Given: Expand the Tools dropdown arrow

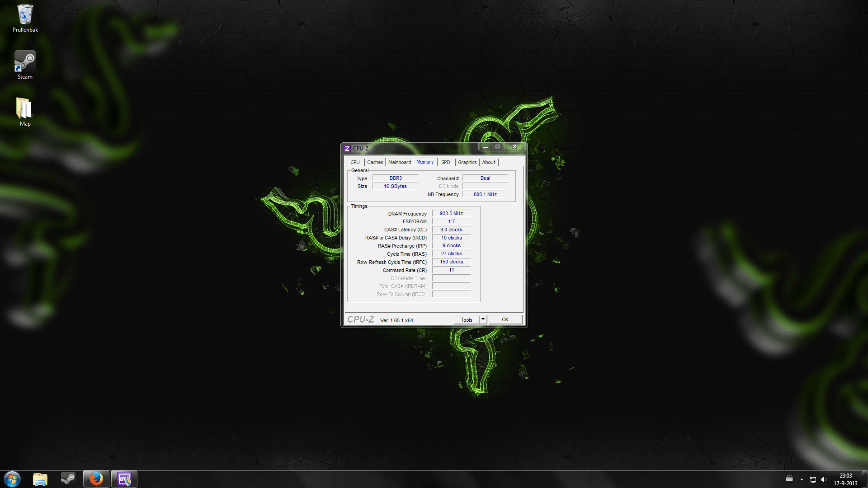Looking at the screenshot, I should (x=483, y=319).
